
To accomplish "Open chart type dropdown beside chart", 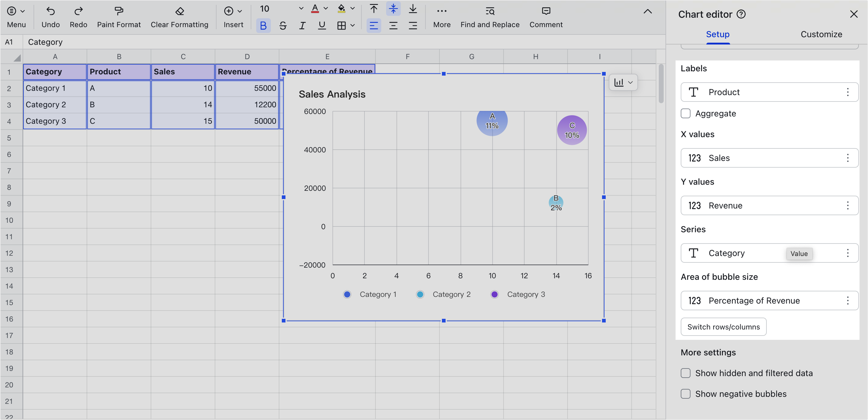I will (623, 83).
